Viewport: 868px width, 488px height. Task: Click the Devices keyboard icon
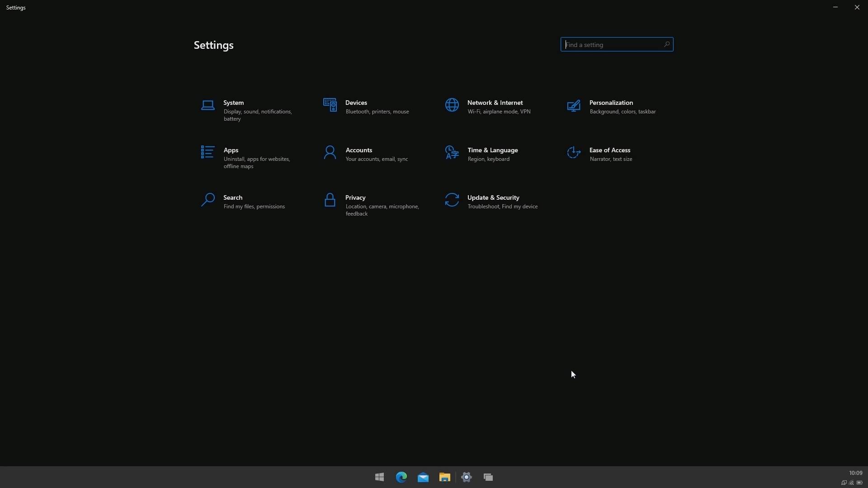(330, 104)
